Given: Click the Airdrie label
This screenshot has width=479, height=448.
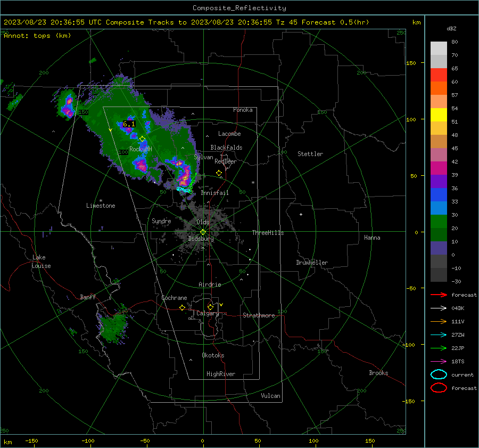Looking at the screenshot, I should 210,284.
